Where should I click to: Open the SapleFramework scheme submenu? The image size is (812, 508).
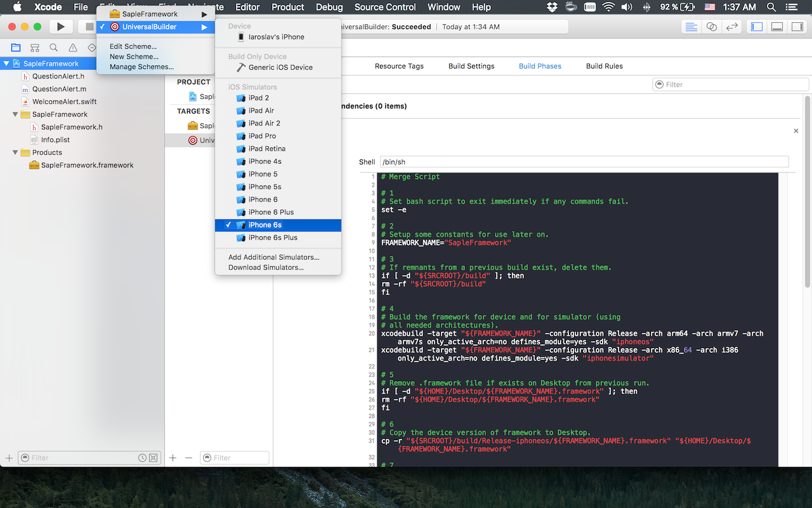pyautogui.click(x=155, y=14)
